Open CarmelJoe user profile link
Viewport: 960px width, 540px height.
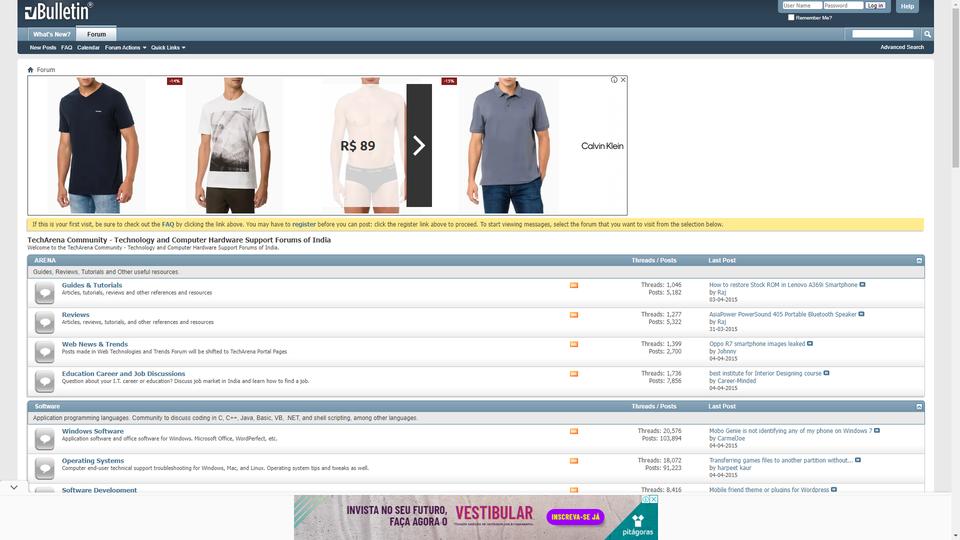[731, 438]
